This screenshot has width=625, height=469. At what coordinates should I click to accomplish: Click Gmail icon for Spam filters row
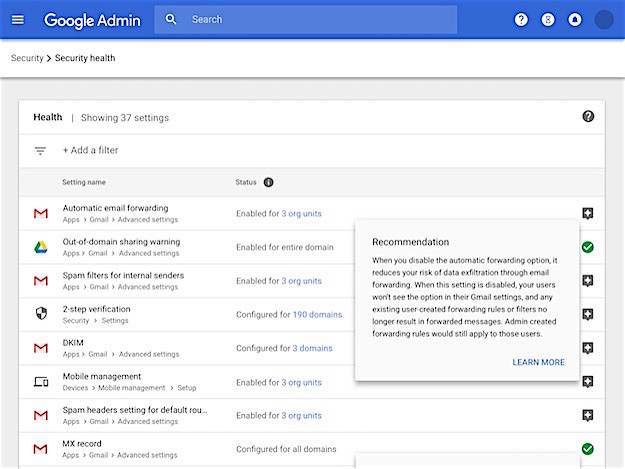[x=41, y=281]
